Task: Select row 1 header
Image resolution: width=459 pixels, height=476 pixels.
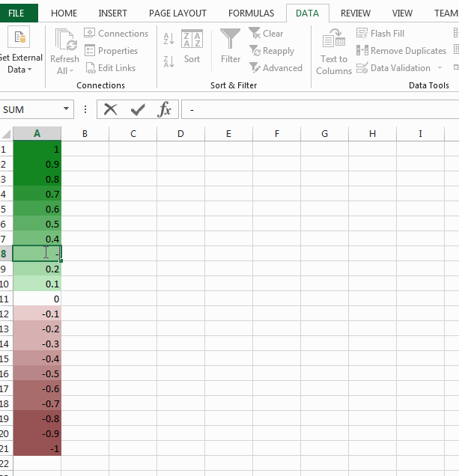Action: click(7, 149)
